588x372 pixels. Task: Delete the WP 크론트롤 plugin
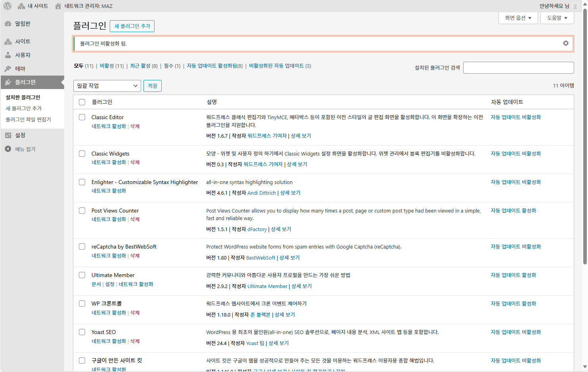tap(135, 313)
